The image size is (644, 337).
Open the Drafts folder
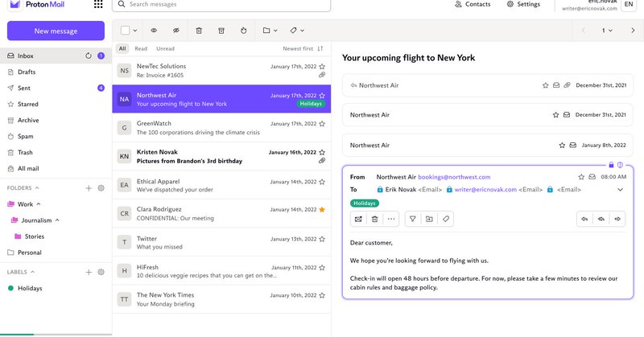click(56, 72)
